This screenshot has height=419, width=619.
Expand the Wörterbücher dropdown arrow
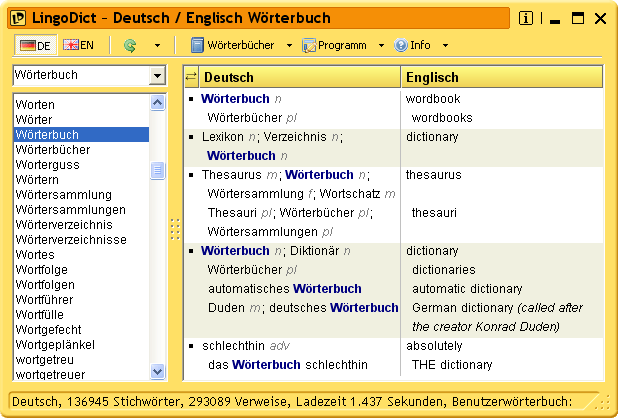coord(289,45)
